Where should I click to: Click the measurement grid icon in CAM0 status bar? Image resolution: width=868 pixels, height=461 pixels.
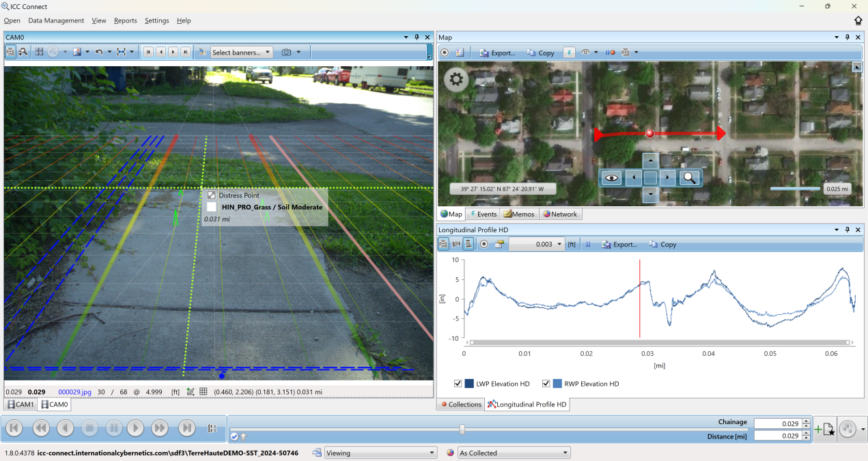click(203, 391)
